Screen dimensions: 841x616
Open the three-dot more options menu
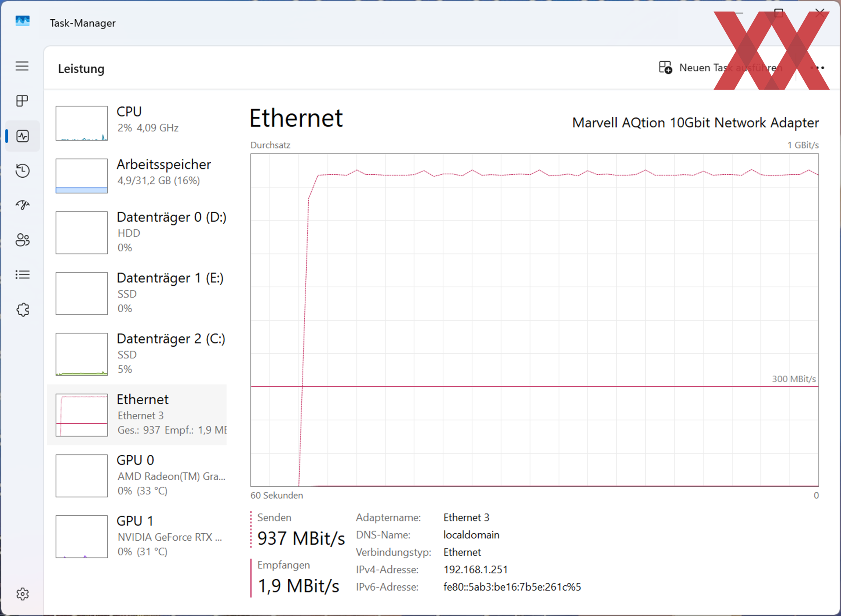(817, 68)
